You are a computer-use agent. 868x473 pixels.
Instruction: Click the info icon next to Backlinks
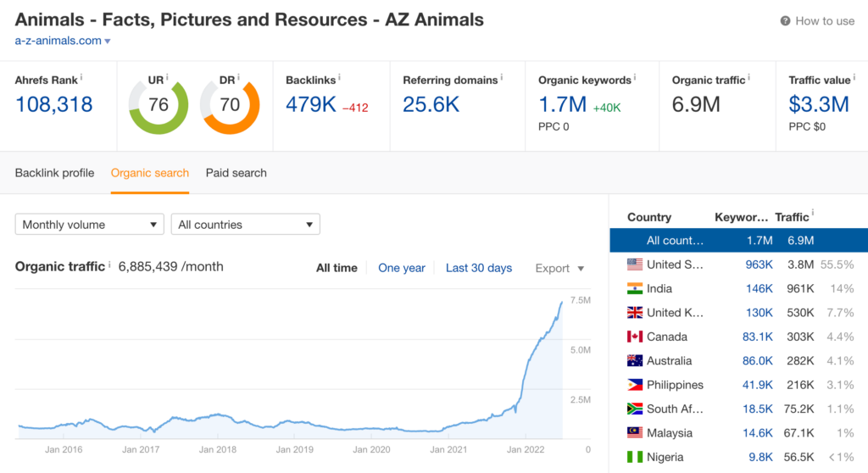[x=339, y=77]
